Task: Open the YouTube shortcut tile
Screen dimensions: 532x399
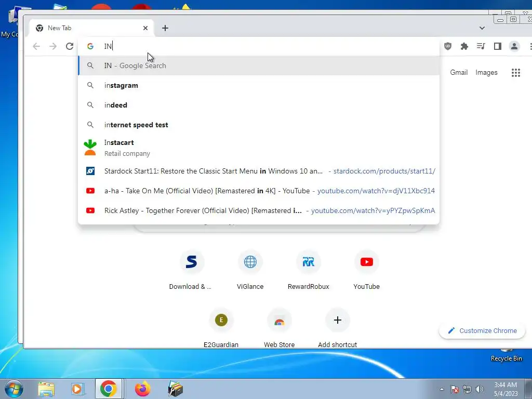Action: pos(366,270)
